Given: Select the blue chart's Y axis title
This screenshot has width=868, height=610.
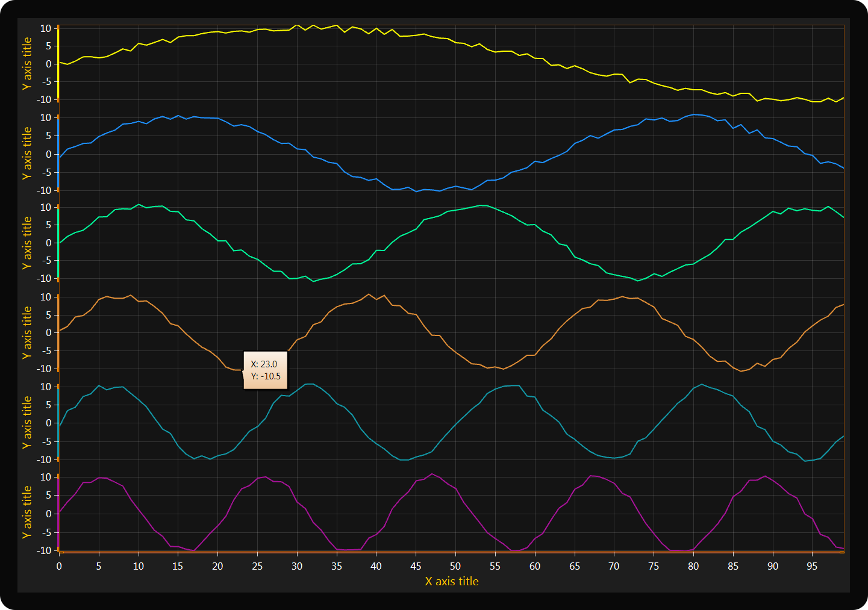Looking at the screenshot, I should point(27,153).
